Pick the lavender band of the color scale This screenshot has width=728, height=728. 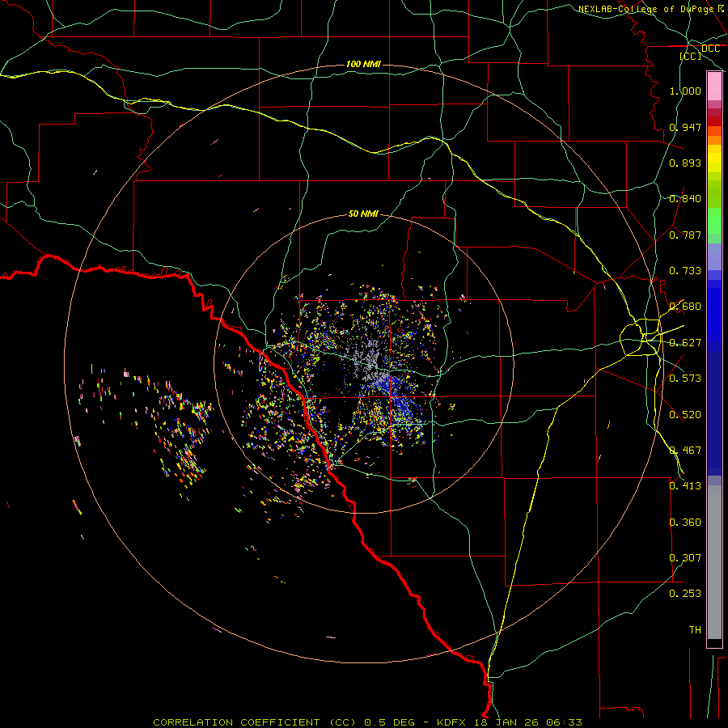714,256
